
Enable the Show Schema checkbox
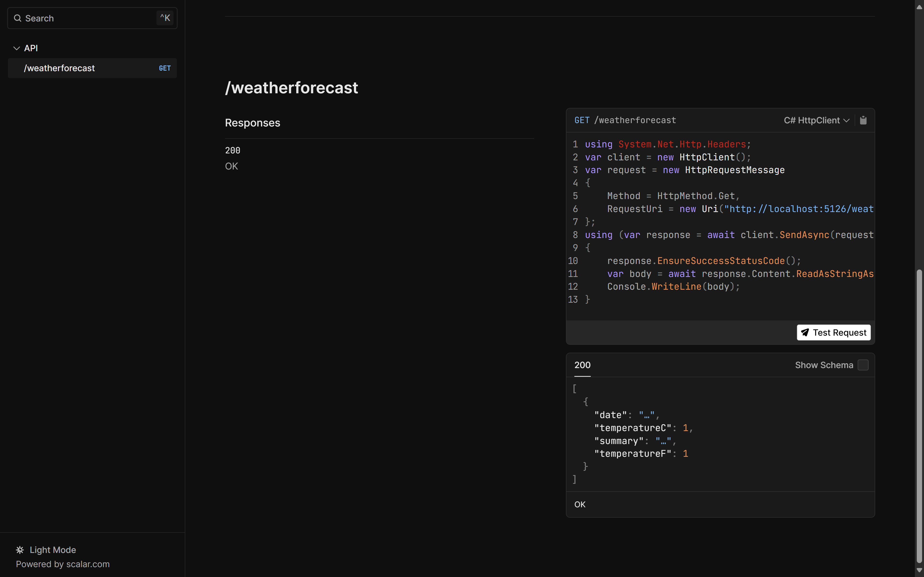[863, 365]
